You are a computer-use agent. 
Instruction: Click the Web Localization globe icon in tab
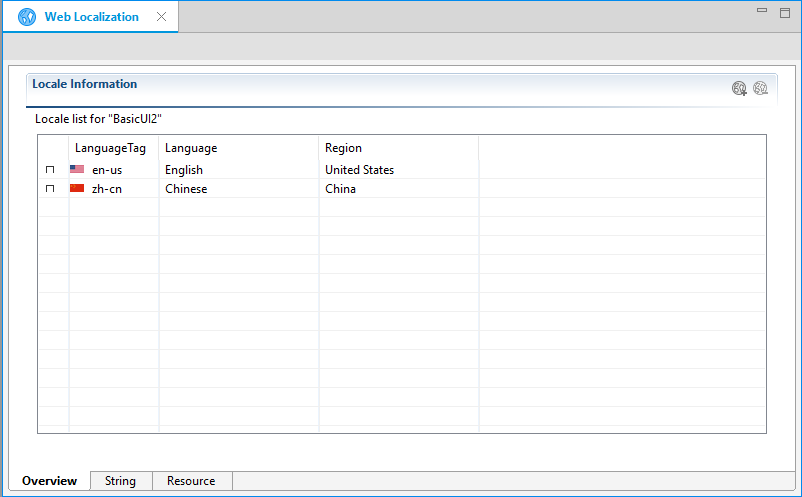27,17
